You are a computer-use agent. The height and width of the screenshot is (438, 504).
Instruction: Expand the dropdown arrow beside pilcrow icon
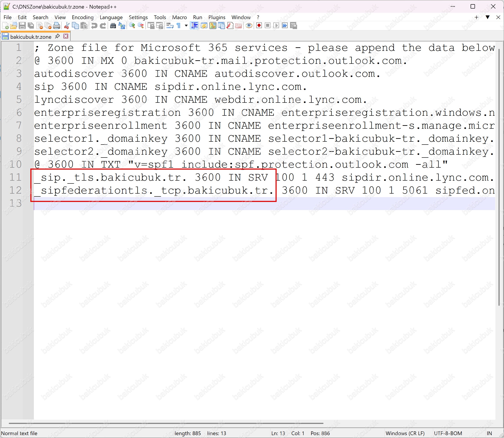coord(186,26)
